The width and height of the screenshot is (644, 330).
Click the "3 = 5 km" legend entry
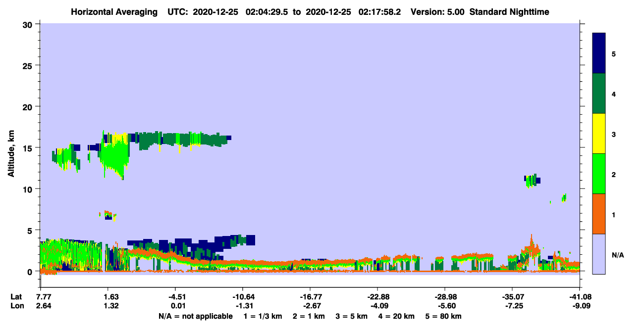click(x=352, y=316)
